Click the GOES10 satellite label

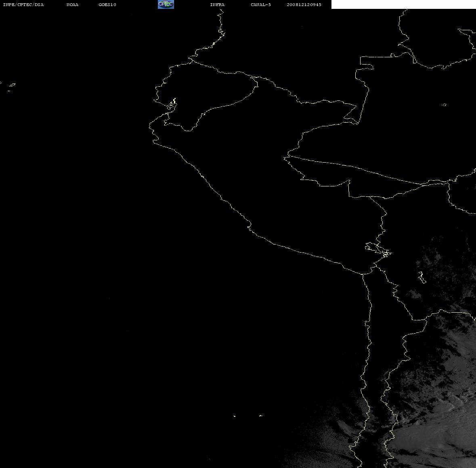tap(107, 4)
